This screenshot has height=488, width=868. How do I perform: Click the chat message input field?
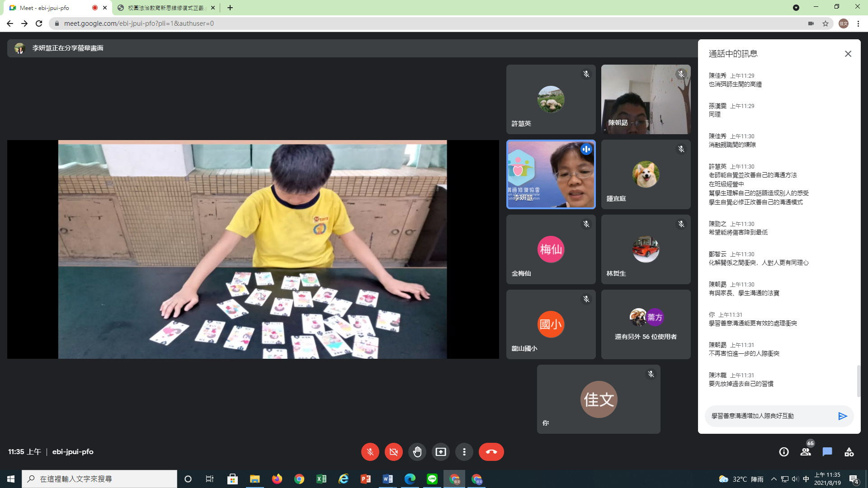769,416
